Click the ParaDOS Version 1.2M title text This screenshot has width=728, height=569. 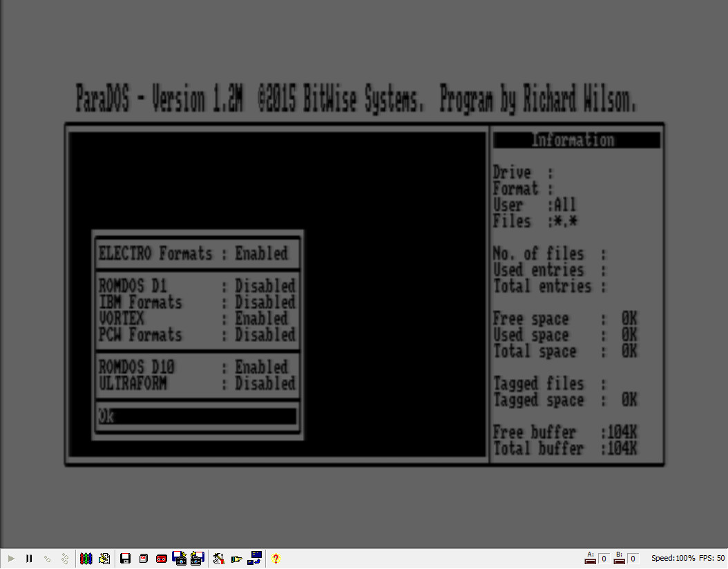coord(356,98)
